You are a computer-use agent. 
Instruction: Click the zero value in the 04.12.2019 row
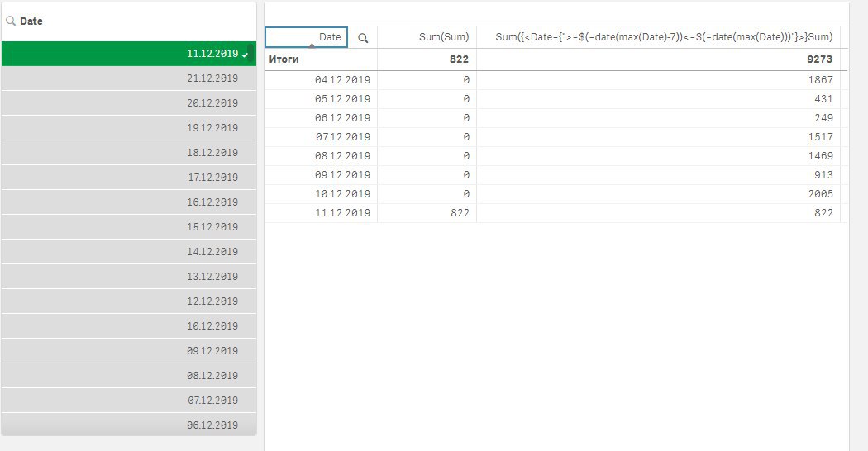[x=466, y=80]
